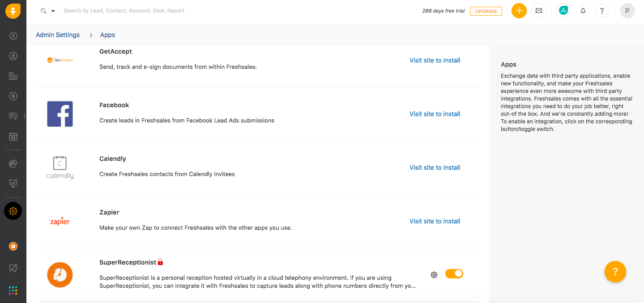
Task: Open the Contacts module in sidebar
Action: [13, 56]
